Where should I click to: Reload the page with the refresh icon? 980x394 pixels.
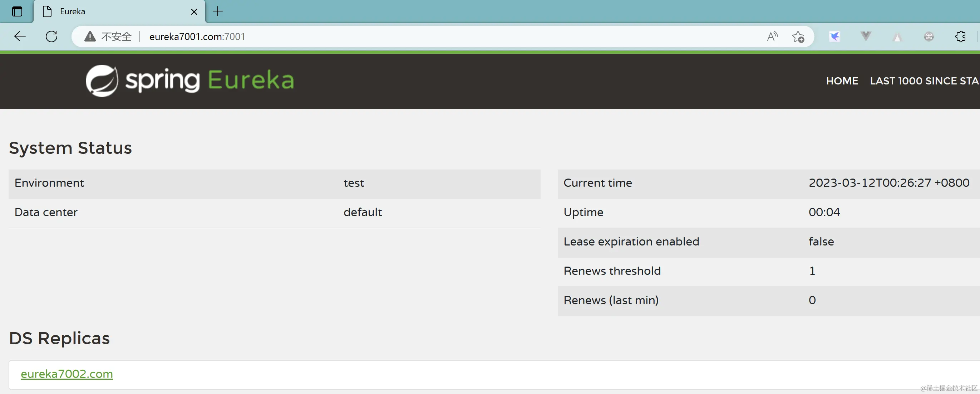pos(51,37)
